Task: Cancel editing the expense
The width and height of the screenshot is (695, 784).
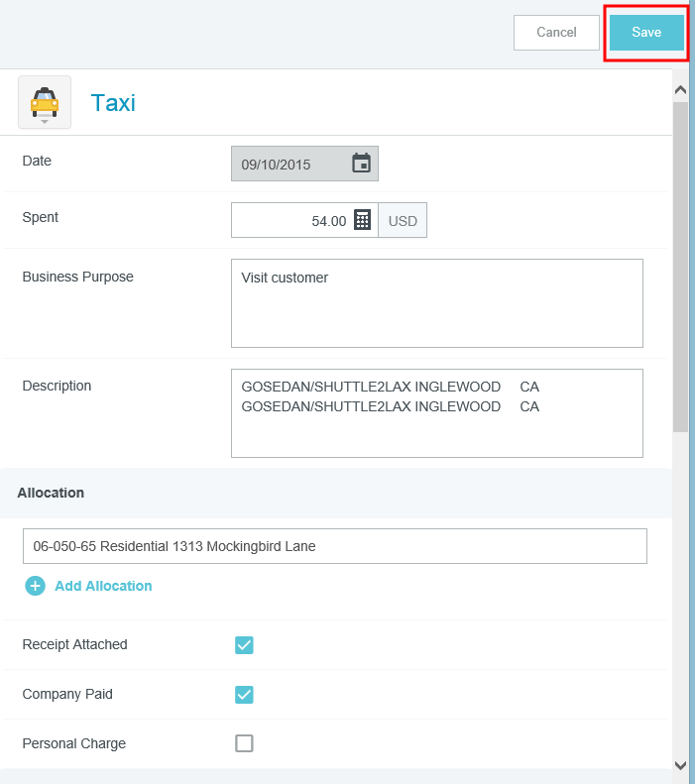Action: pos(556,33)
